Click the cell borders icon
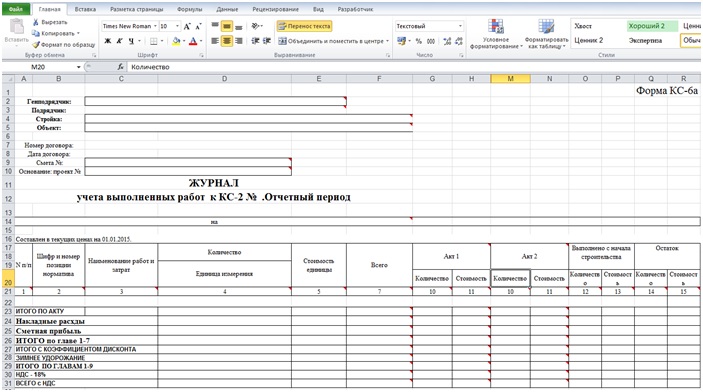The width and height of the screenshot is (703, 392). pos(154,41)
